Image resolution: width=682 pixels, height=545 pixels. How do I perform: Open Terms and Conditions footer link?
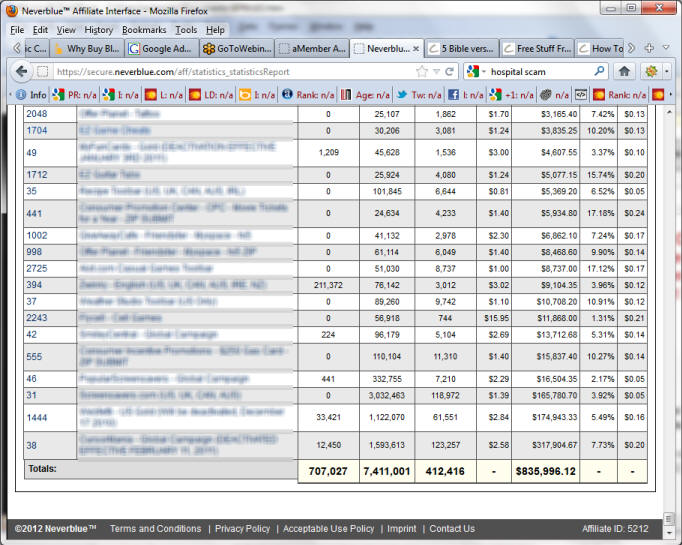click(x=155, y=528)
